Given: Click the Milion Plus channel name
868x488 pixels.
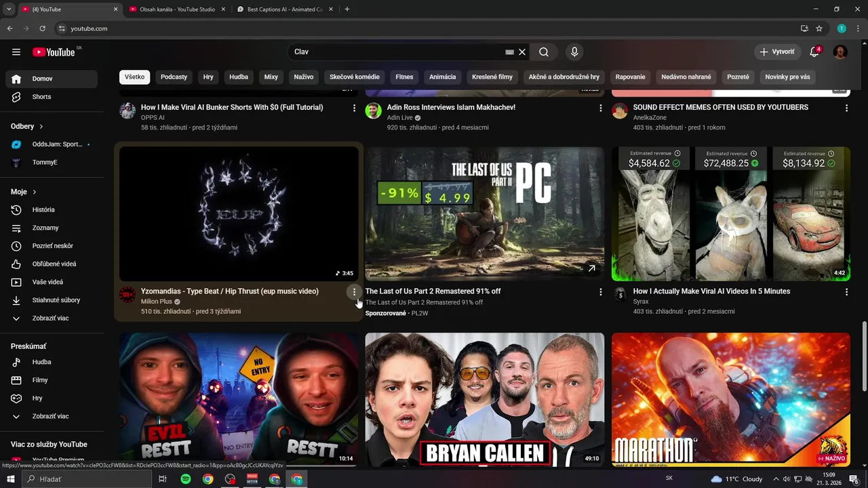Looking at the screenshot, I should coord(157,302).
